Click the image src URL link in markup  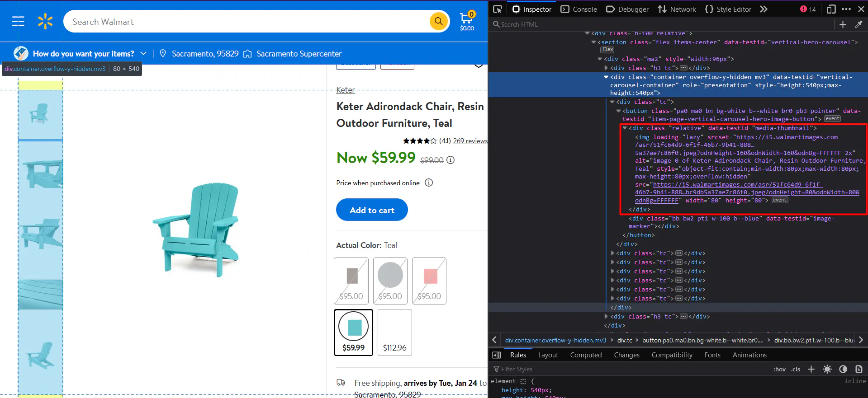click(x=747, y=192)
